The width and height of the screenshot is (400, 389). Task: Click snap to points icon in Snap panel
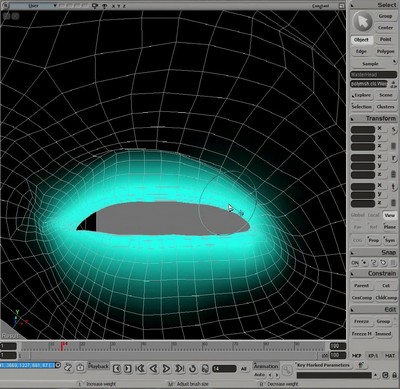coord(364,263)
